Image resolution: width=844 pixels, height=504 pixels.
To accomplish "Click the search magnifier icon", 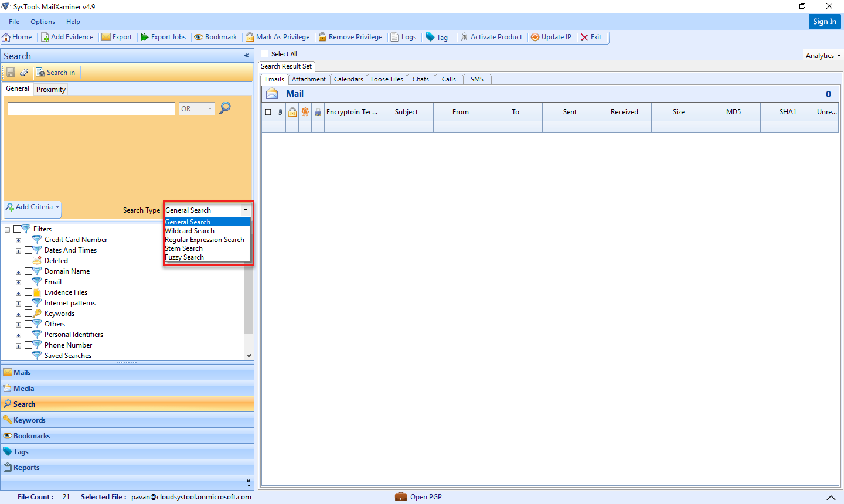I will 224,108.
